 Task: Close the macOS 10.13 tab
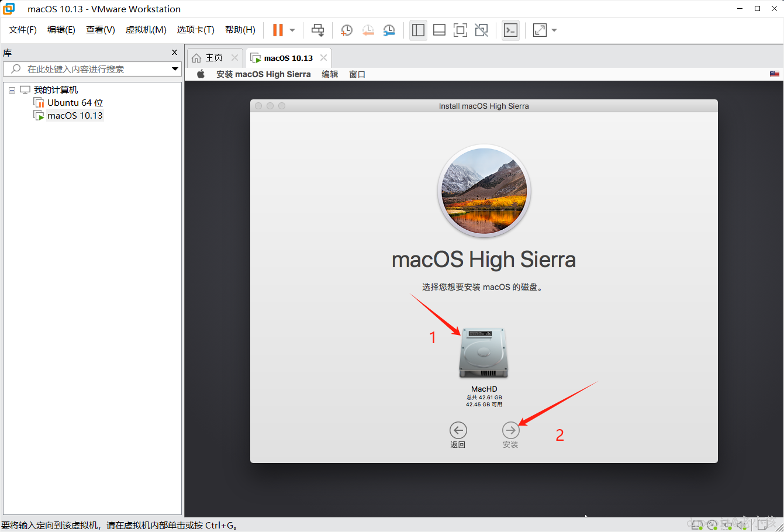click(x=323, y=57)
